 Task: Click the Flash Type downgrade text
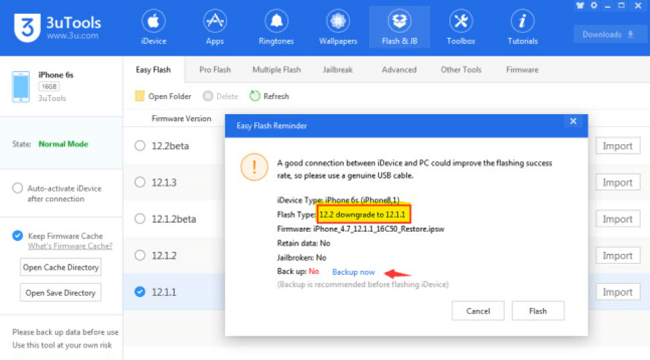coord(362,214)
